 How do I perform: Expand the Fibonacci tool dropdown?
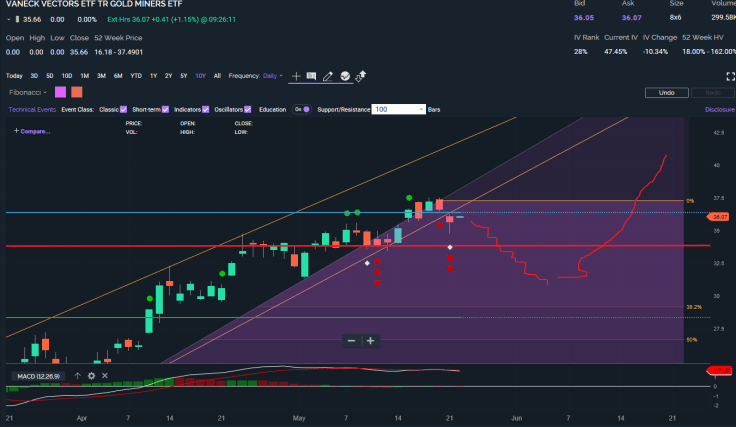[x=28, y=92]
